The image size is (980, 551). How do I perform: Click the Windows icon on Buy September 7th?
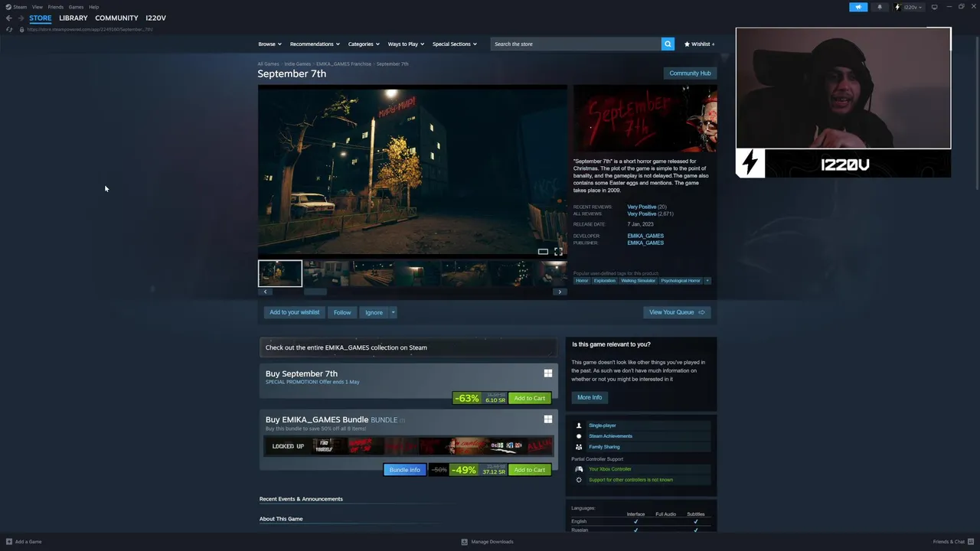tap(547, 373)
